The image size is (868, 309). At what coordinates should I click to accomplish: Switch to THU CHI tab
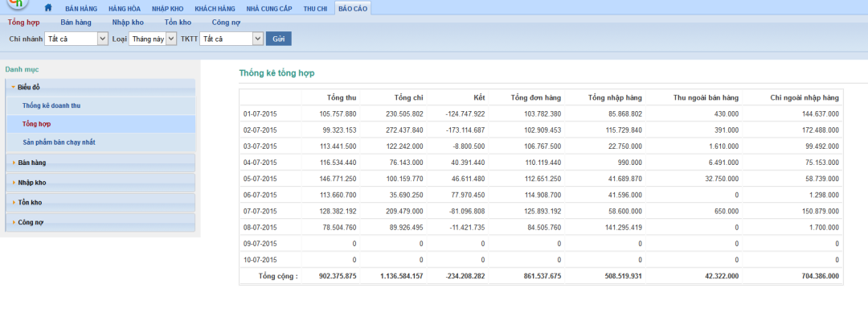(315, 9)
